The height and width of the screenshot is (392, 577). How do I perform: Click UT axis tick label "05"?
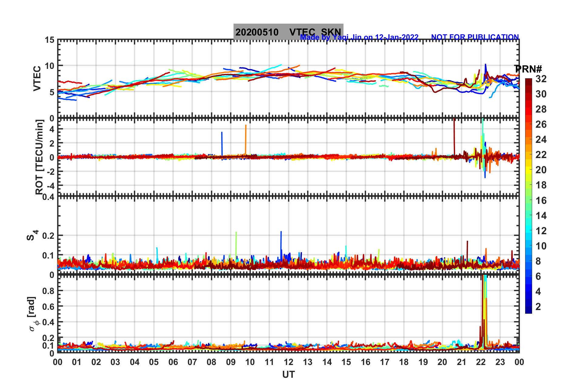(154, 362)
